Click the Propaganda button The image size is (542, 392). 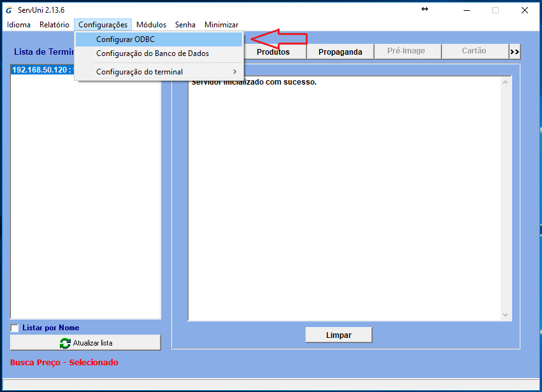(x=340, y=51)
